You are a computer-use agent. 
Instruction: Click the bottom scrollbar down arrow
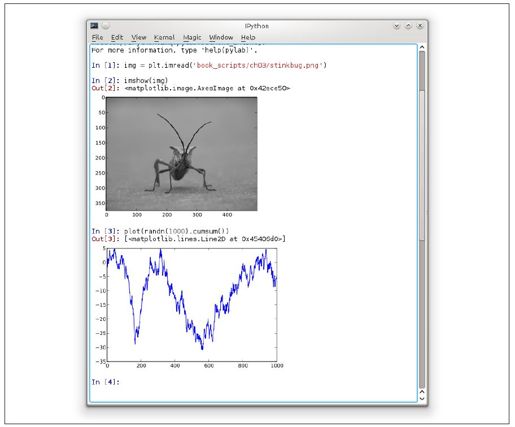pyautogui.click(x=422, y=399)
